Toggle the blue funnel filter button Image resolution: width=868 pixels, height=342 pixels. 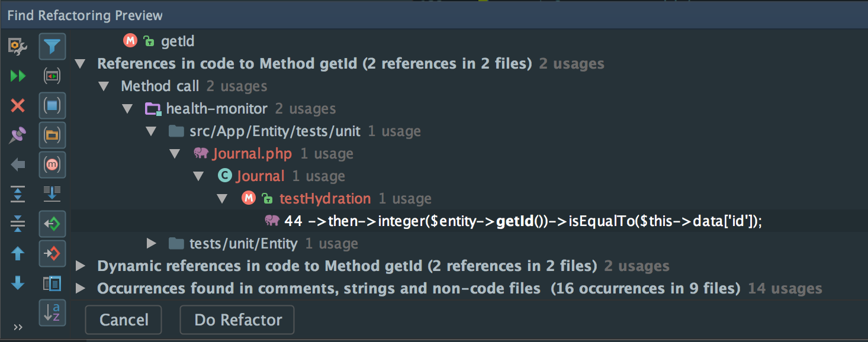[x=52, y=47]
